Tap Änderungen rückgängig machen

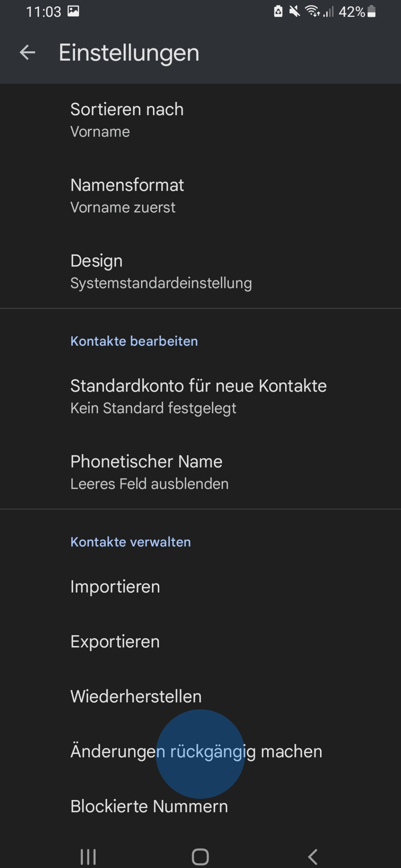tap(196, 751)
